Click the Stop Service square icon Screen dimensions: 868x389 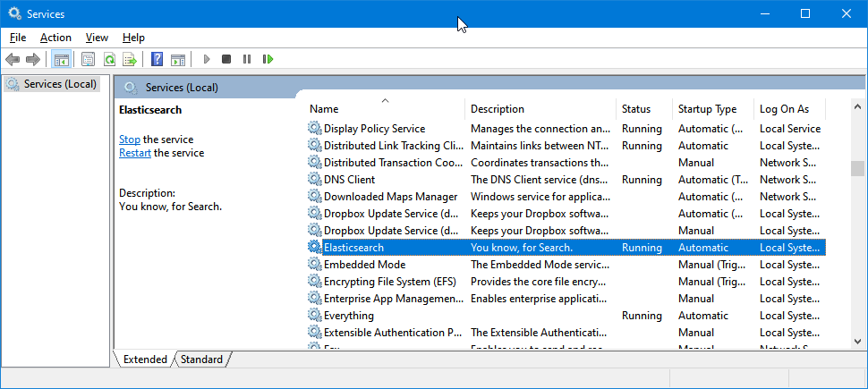(226, 59)
